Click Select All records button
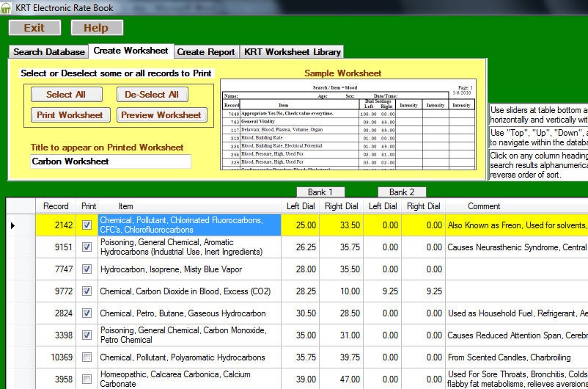Image resolution: width=588 pixels, height=389 pixels. pyautogui.click(x=67, y=95)
